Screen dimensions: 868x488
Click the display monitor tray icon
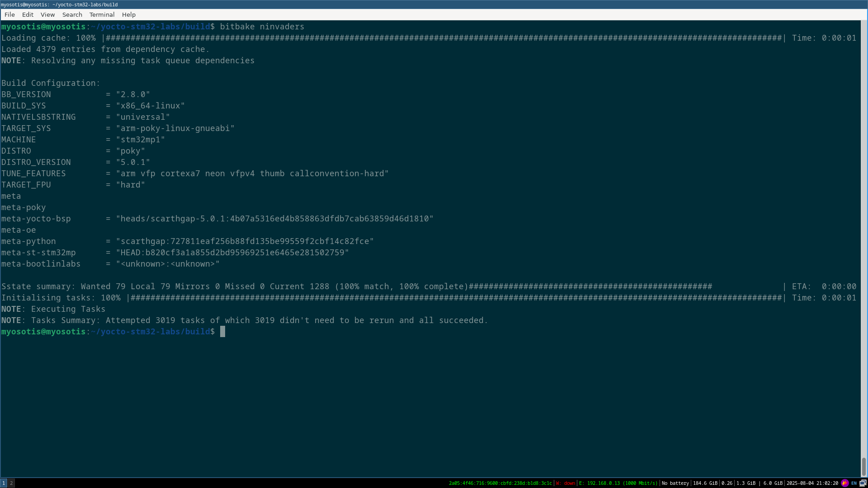click(863, 483)
